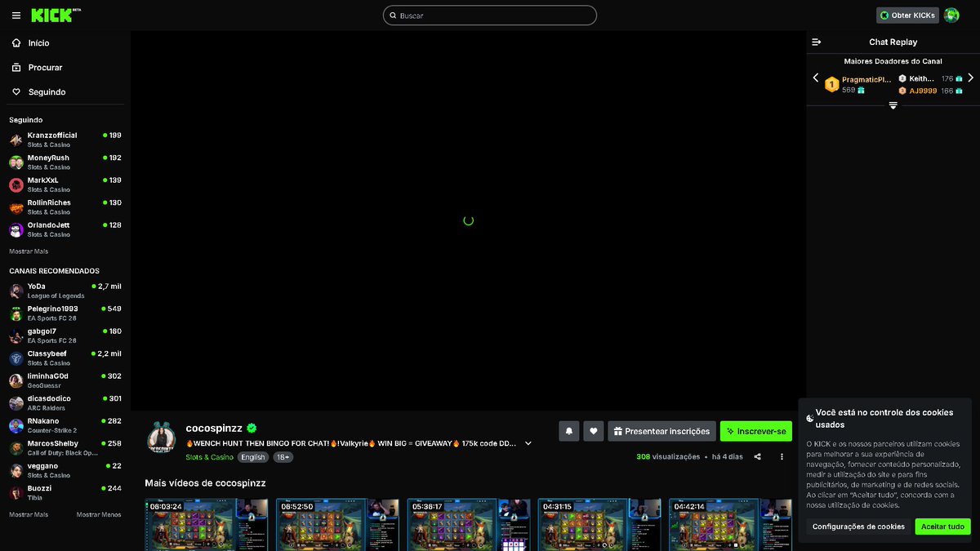Click the 18+ tag
This screenshot has width=980, height=551.
283,457
